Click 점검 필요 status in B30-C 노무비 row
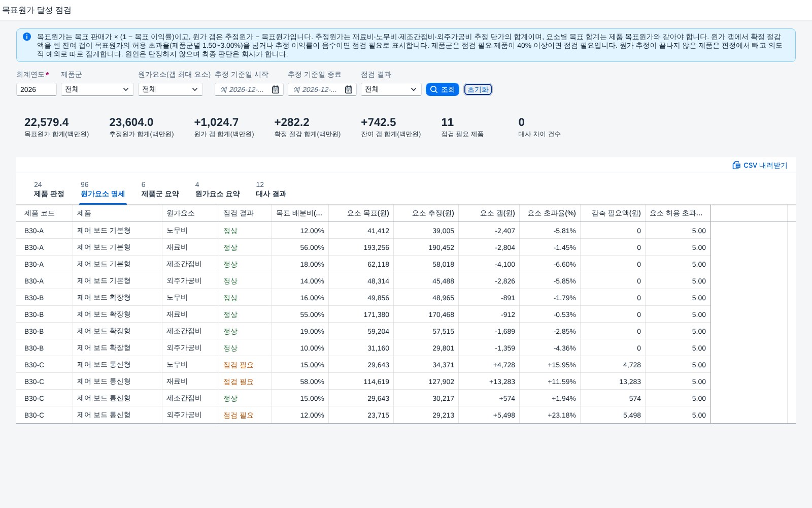 pyautogui.click(x=239, y=365)
